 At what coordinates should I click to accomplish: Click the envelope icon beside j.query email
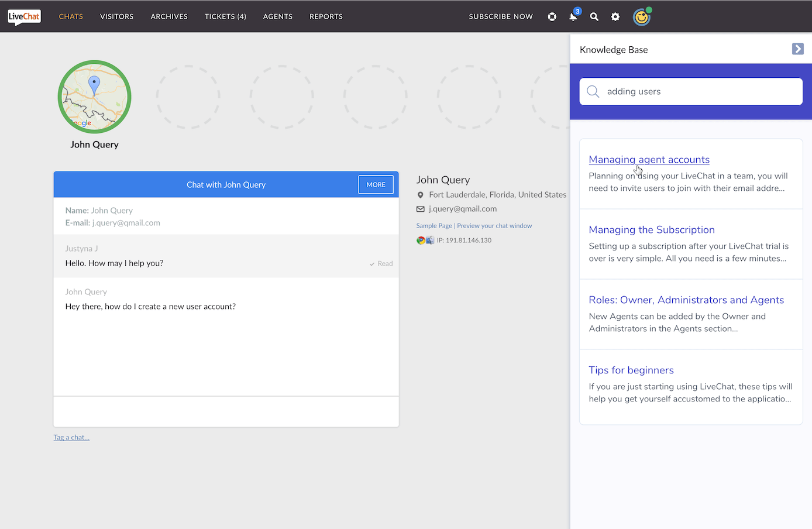pyautogui.click(x=420, y=209)
